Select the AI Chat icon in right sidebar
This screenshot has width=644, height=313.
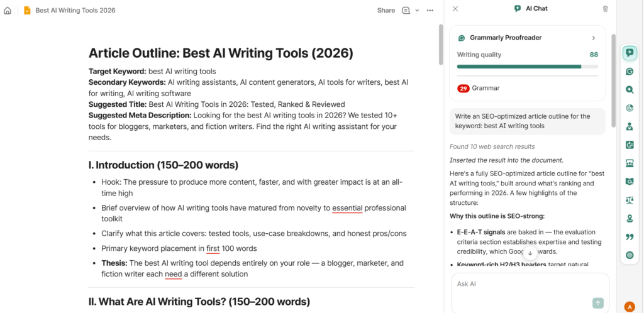click(630, 53)
